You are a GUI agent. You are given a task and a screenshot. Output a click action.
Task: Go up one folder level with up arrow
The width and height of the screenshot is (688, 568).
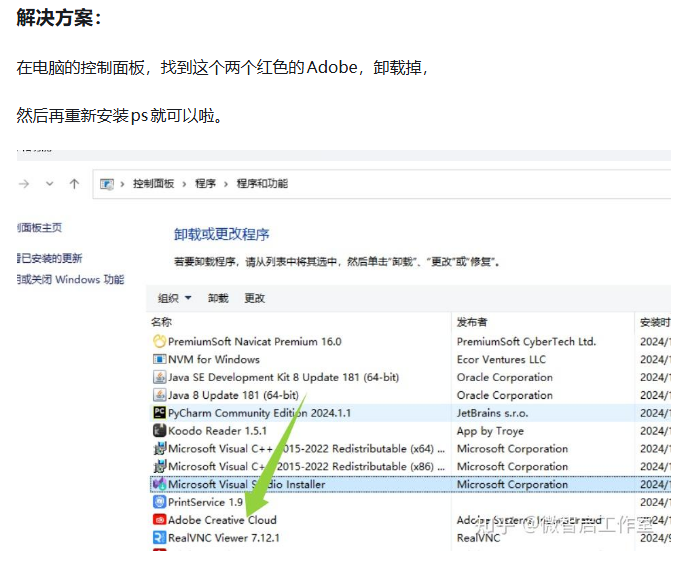click(x=74, y=184)
